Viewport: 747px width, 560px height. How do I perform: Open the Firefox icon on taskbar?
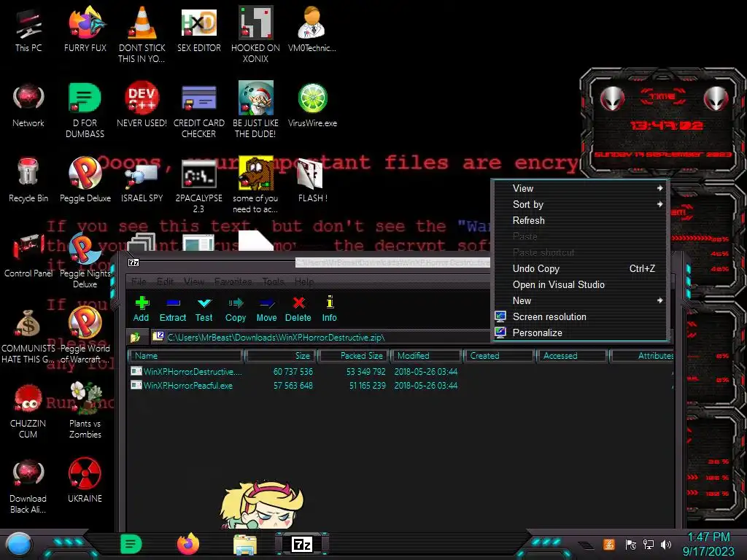(x=188, y=544)
